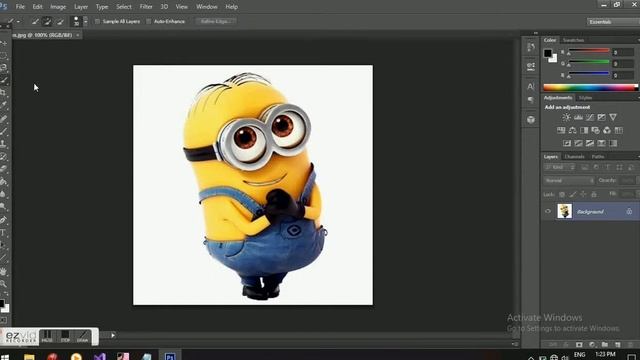The height and width of the screenshot is (360, 640).
Task: Switch to the Channels tab
Action: tap(574, 157)
